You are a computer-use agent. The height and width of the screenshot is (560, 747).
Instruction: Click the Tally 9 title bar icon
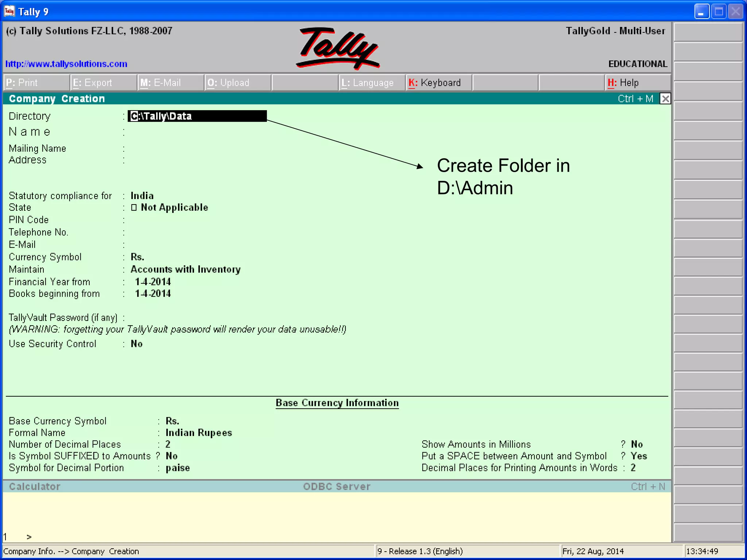[x=9, y=11]
